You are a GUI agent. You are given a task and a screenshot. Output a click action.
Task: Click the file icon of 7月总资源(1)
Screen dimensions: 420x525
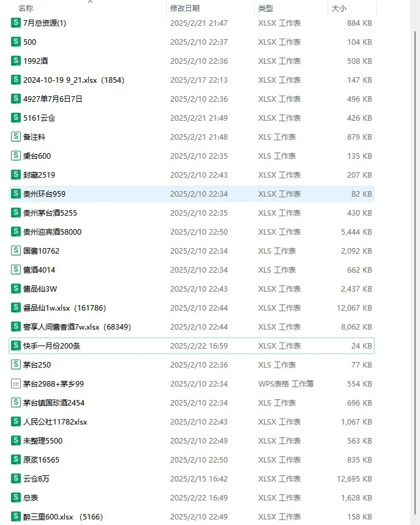(x=16, y=23)
